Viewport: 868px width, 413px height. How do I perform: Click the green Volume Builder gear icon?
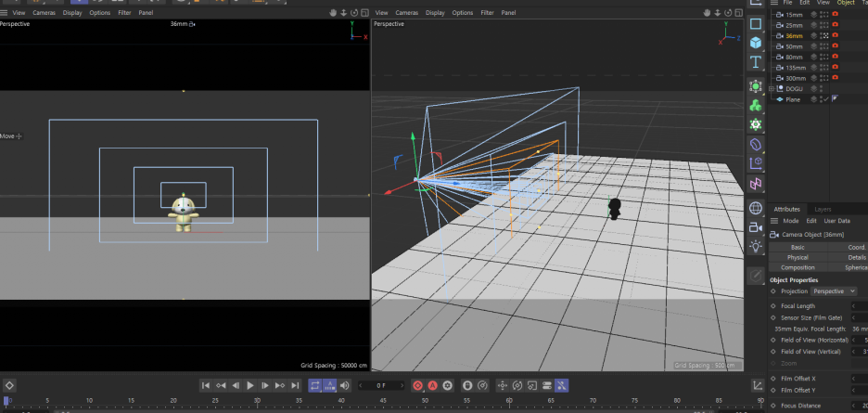point(756,124)
